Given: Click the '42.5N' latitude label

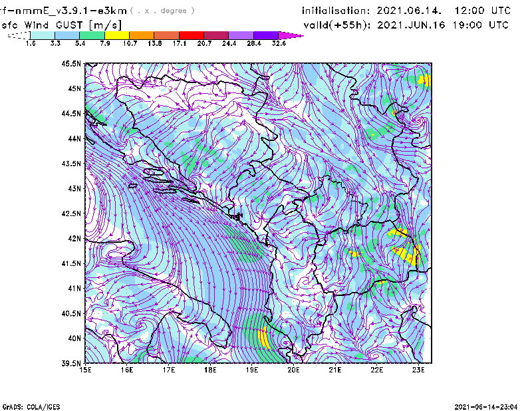Looking at the screenshot, I should (x=71, y=213).
